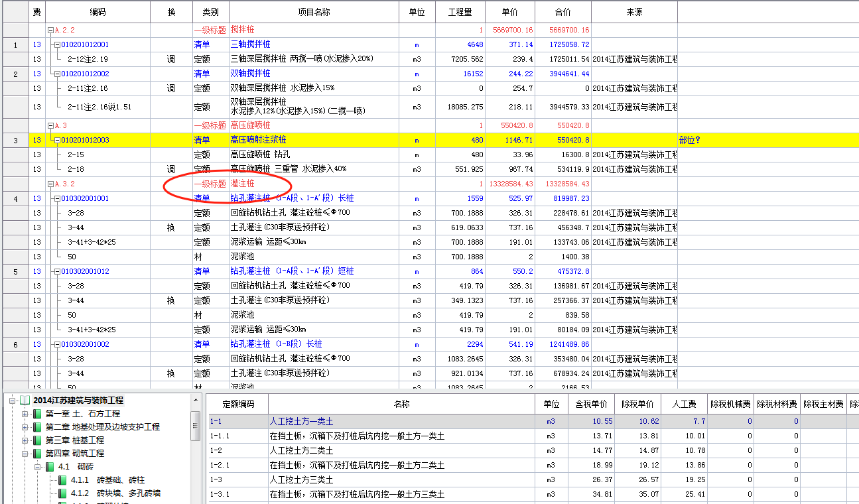The image size is (859, 504).
Task: Click the green book icon of 第三章 桩基工程
Action: coord(38,440)
